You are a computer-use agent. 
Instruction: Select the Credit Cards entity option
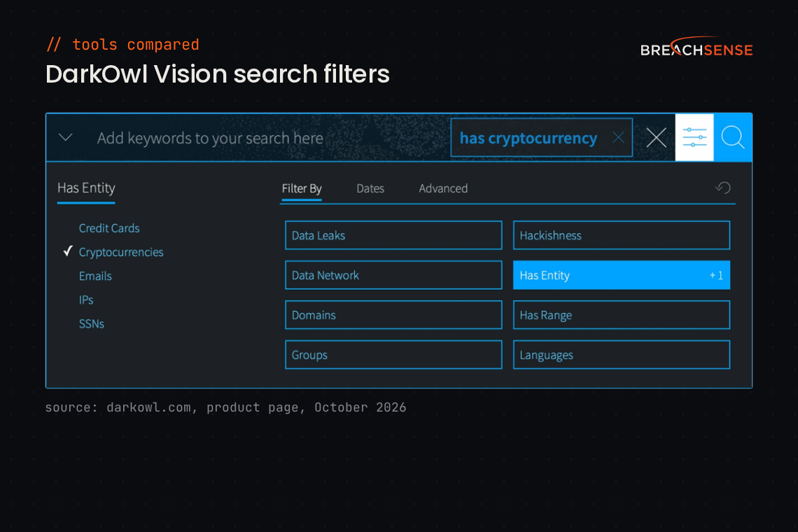tap(109, 228)
